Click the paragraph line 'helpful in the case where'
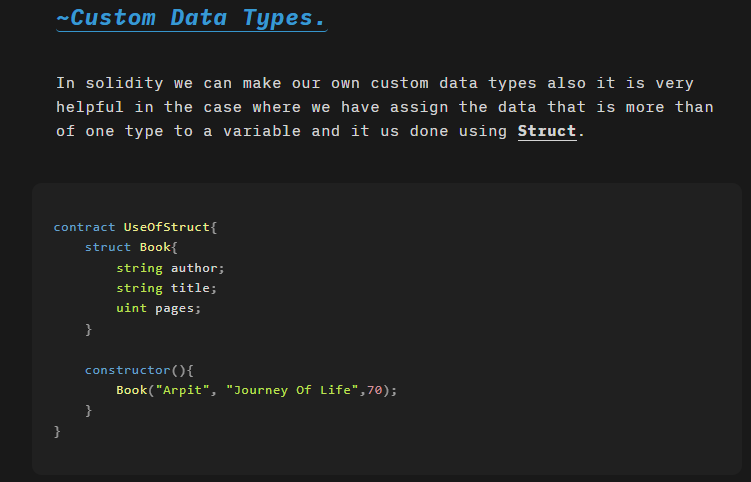 (x=385, y=107)
